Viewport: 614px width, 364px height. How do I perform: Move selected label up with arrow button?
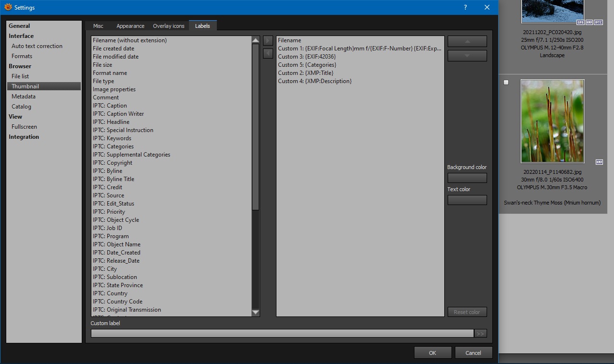click(x=467, y=41)
